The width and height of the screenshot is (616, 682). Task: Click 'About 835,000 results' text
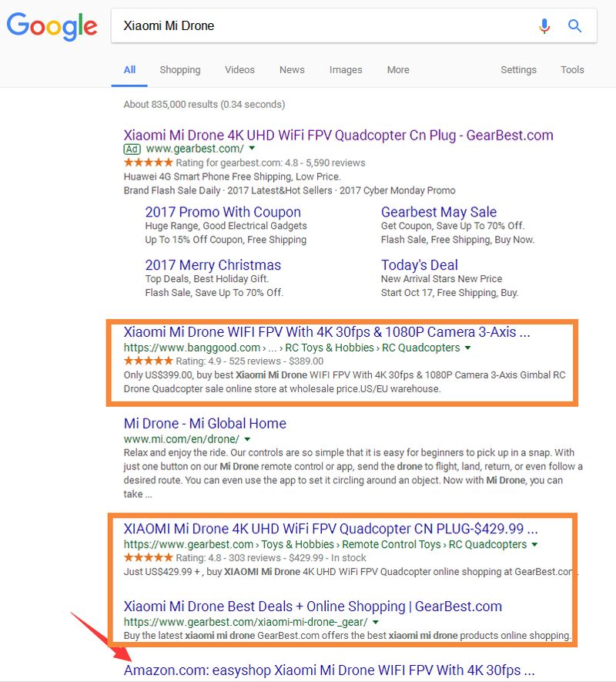pos(204,104)
